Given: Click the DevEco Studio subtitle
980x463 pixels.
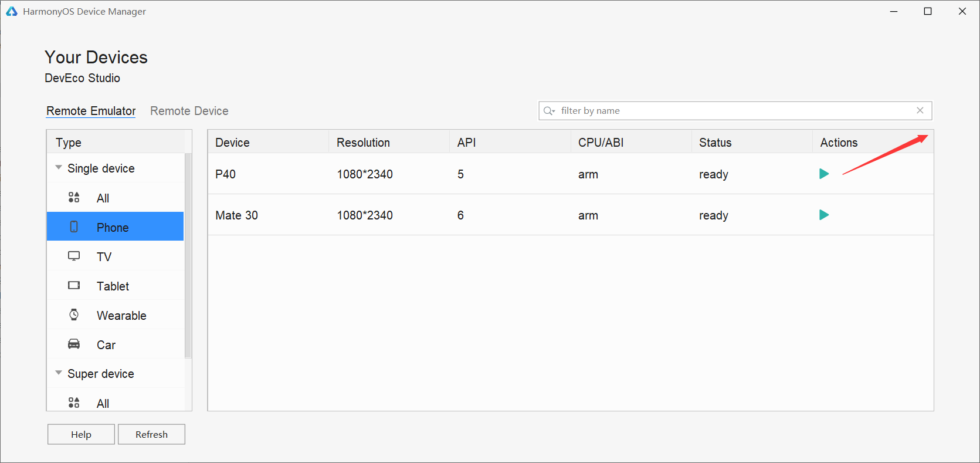Looking at the screenshot, I should [x=83, y=78].
